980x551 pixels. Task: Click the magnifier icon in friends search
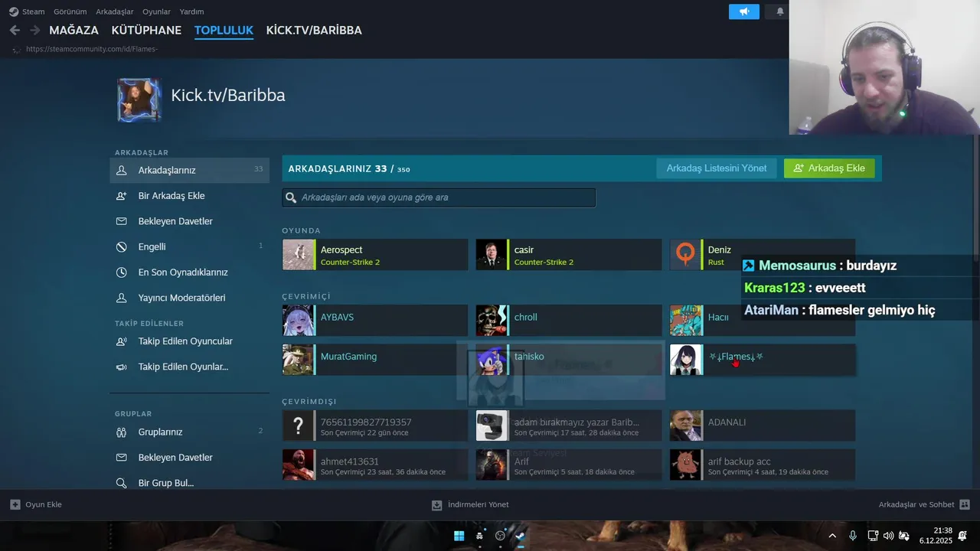coord(291,197)
